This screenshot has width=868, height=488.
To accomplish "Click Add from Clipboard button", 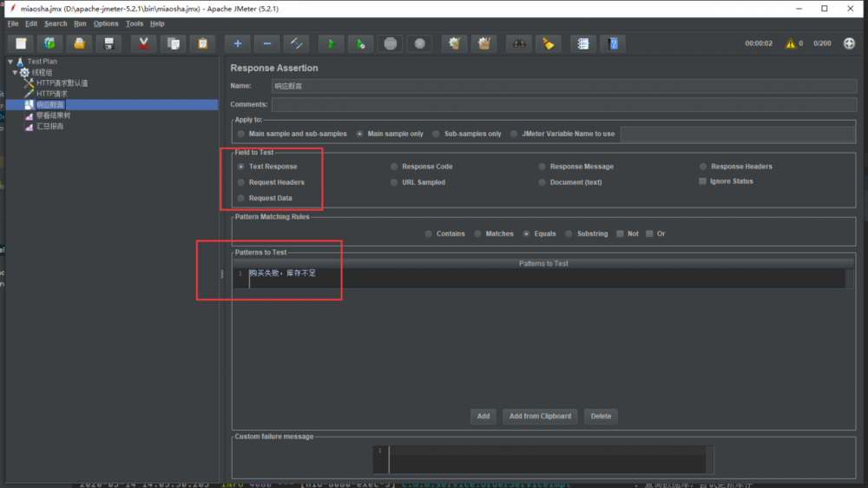I will tap(540, 416).
